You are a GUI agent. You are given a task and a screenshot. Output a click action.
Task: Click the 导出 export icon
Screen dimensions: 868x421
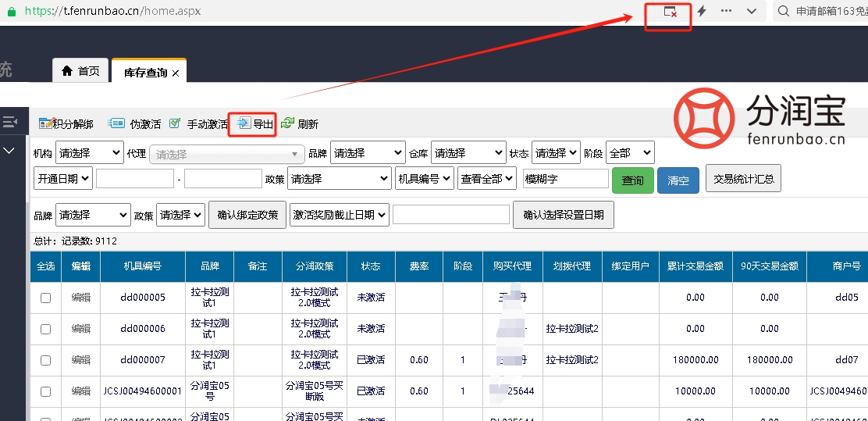(244, 124)
